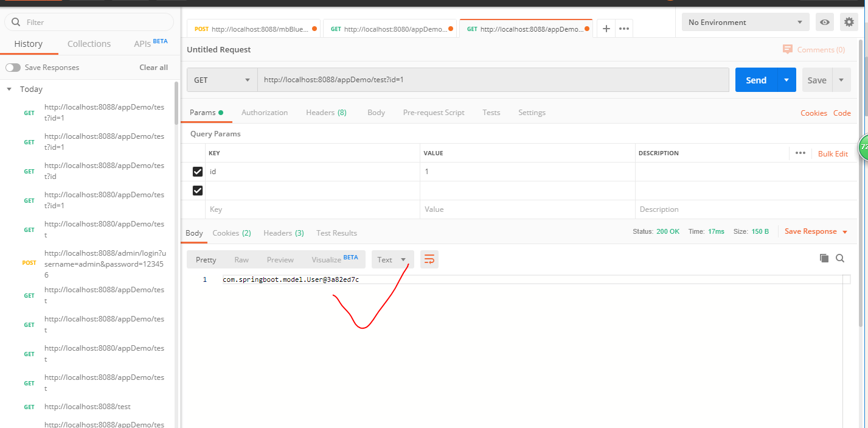Image resolution: width=868 pixels, height=428 pixels.
Task: Toggle line wrapping in response viewer
Action: click(429, 259)
